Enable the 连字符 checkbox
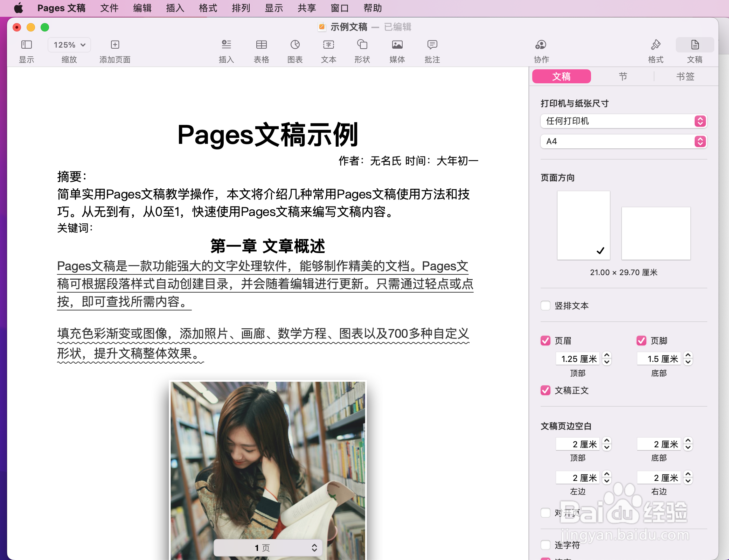This screenshot has width=729, height=560. click(x=546, y=545)
